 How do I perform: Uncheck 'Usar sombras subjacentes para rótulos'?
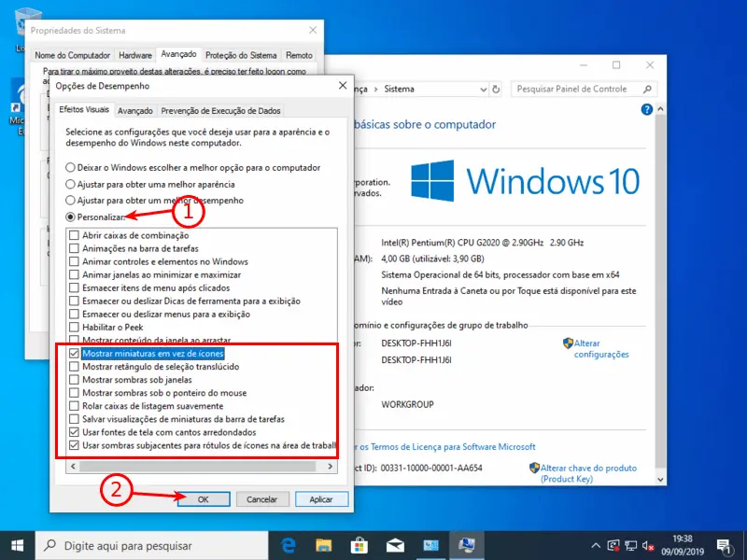click(x=74, y=446)
